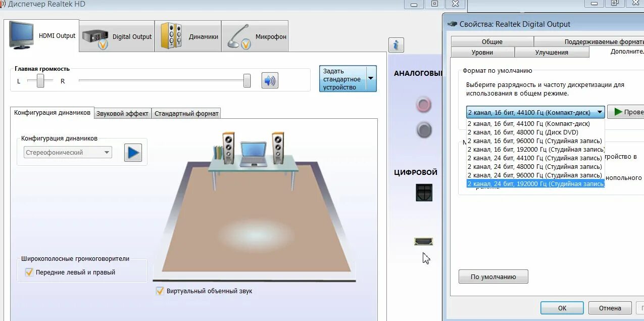
Task: Play speaker test with blue arrow
Action: click(x=133, y=153)
